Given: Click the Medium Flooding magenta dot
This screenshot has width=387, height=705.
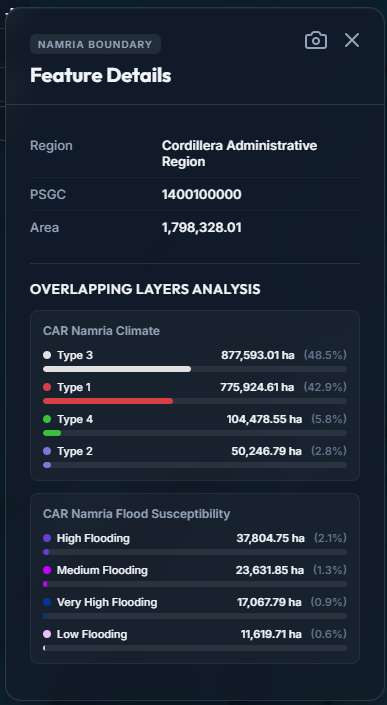Looking at the screenshot, I should [47, 570].
